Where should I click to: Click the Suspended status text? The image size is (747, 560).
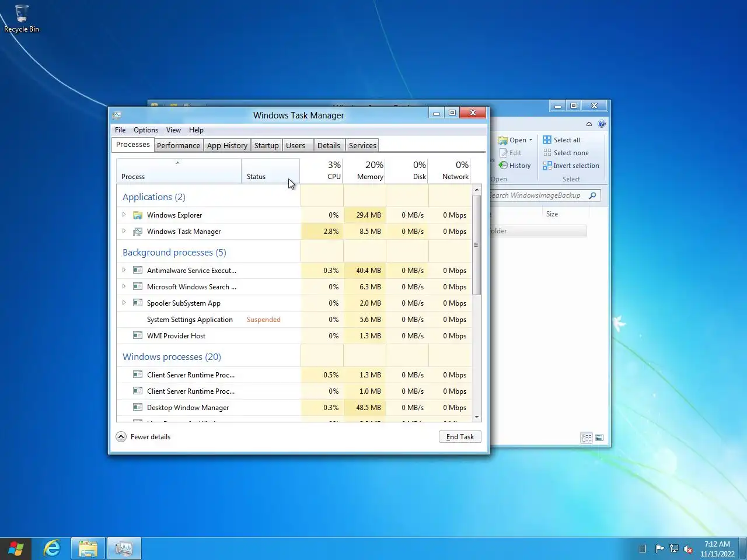pos(264,320)
